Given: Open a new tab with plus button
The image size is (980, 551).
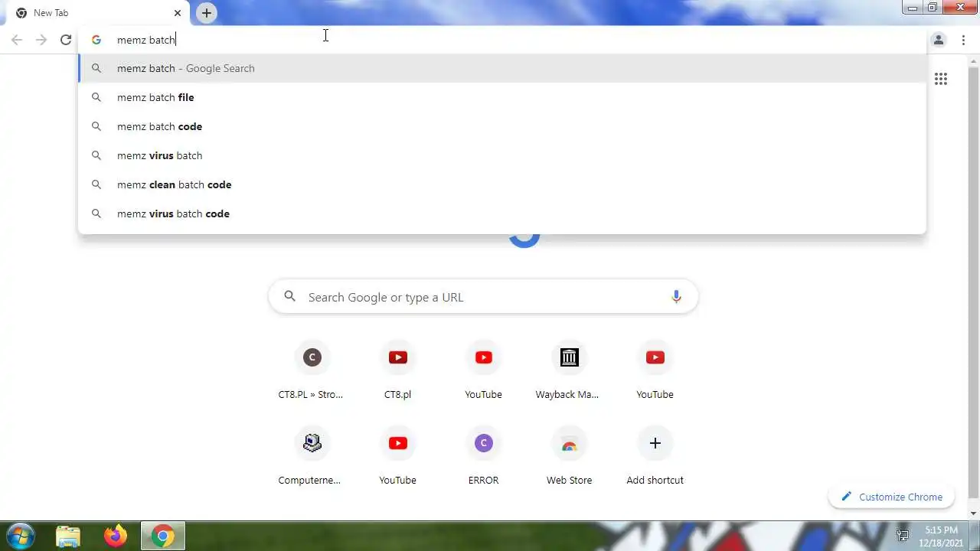Looking at the screenshot, I should [207, 13].
